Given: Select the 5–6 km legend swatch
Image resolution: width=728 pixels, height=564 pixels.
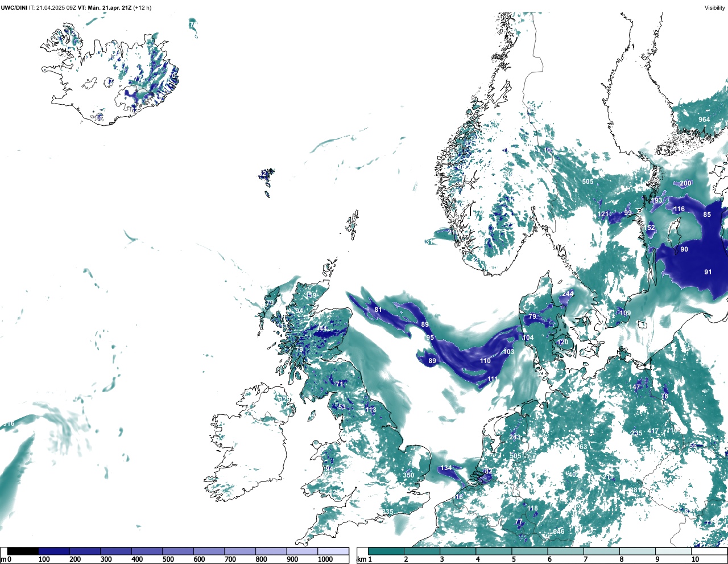Looking at the screenshot, I should [530, 551].
